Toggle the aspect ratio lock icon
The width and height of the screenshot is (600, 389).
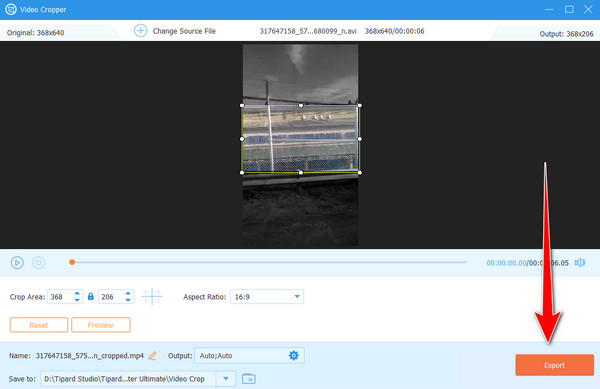91,296
